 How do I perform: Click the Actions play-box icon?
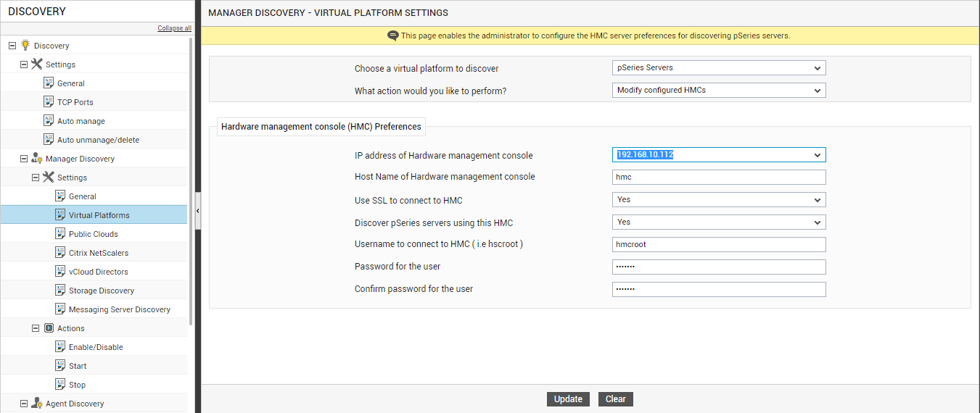(x=49, y=328)
